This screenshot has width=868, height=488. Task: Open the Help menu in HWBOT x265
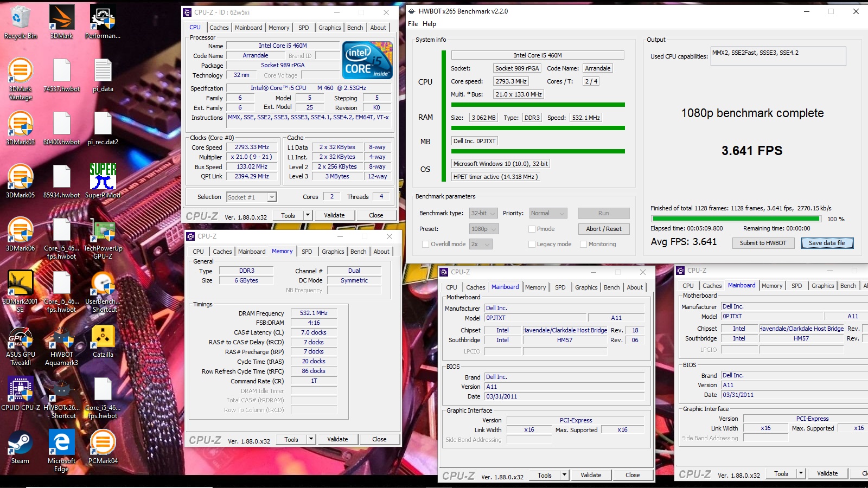tap(429, 24)
